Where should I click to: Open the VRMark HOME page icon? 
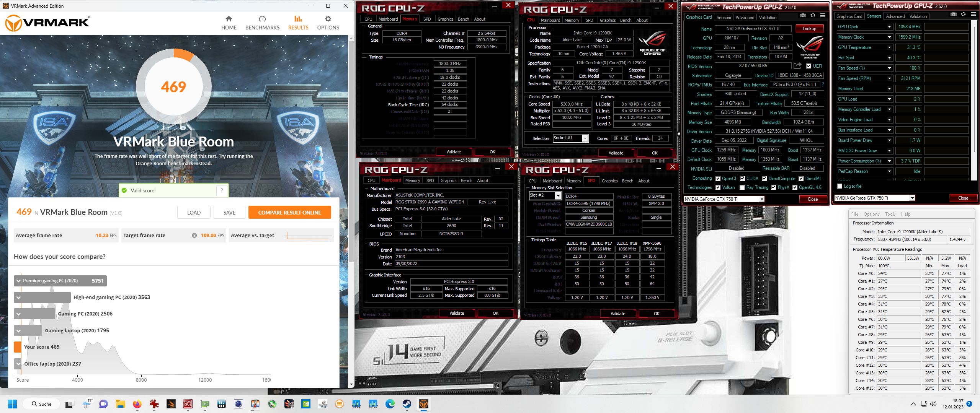(x=229, y=19)
